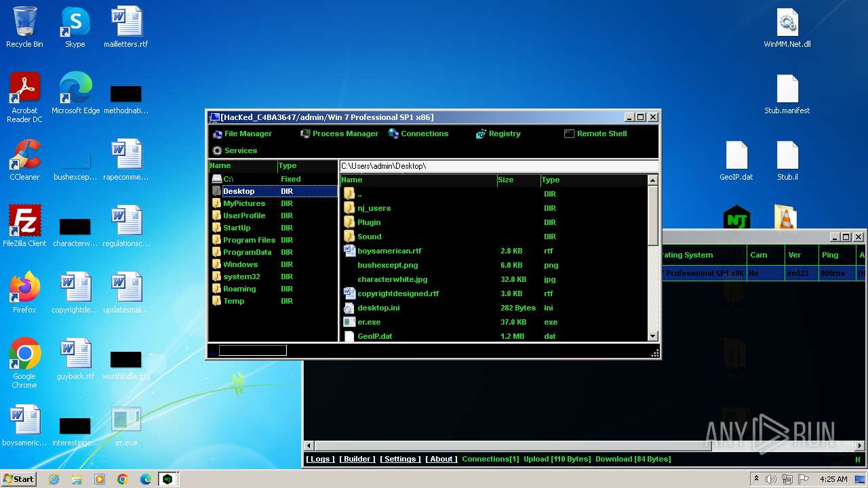Open WinMM.Net.dll desktop file
868x488 pixels.
(x=787, y=27)
